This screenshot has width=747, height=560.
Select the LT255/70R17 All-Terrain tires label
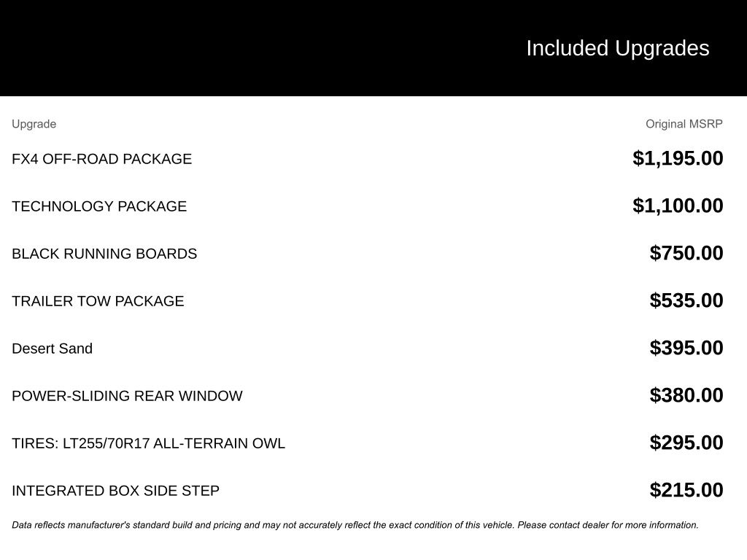click(148, 443)
